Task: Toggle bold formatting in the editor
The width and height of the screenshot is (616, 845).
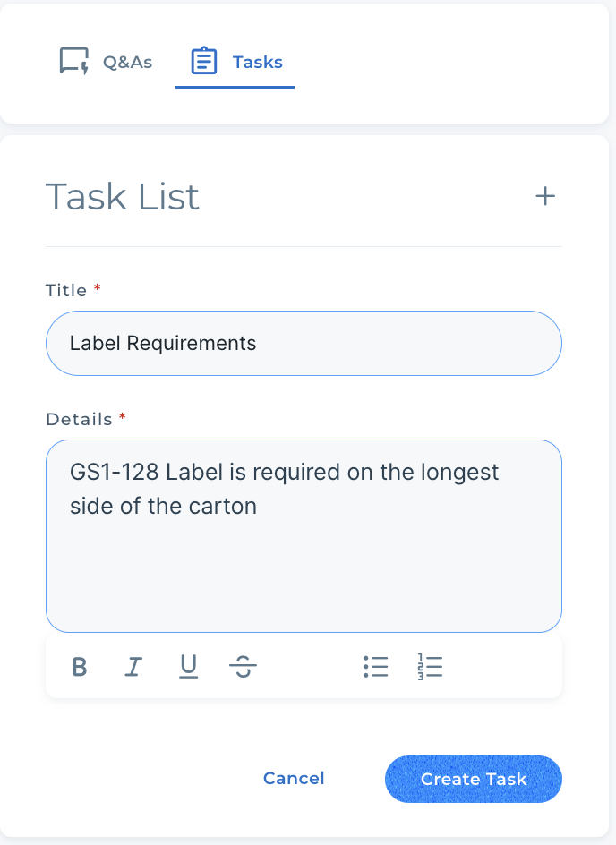Action: click(80, 667)
